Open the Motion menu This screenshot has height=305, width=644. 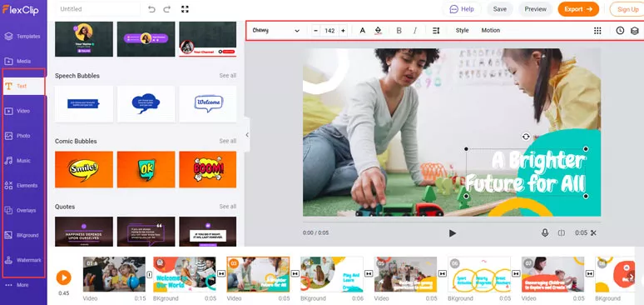490,31
